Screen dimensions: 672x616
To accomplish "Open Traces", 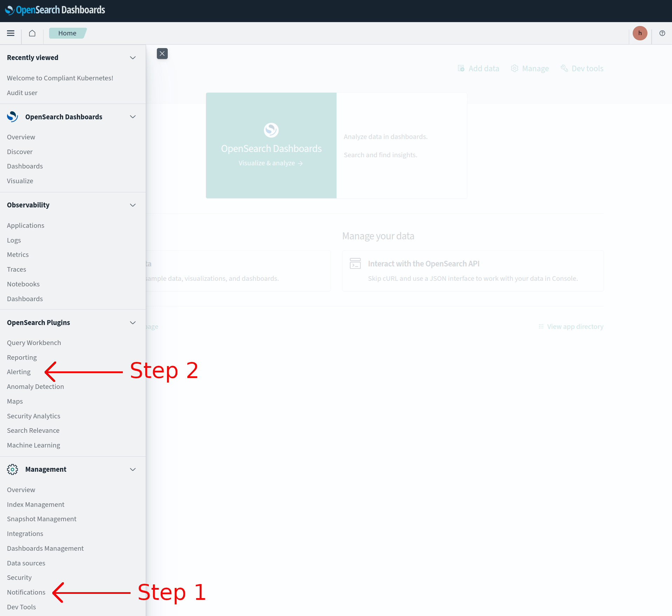I will [x=16, y=269].
